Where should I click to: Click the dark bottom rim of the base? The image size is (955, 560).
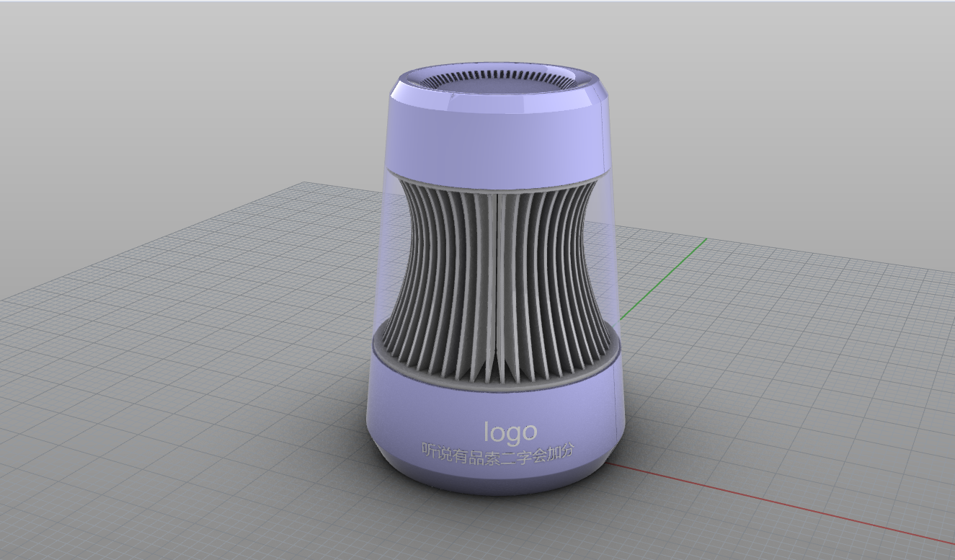497,490
